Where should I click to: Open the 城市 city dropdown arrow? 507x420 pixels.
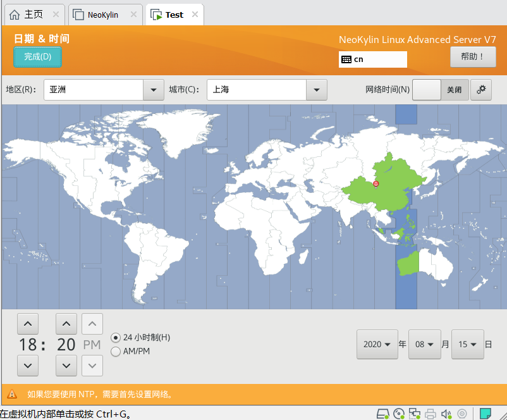pos(317,90)
